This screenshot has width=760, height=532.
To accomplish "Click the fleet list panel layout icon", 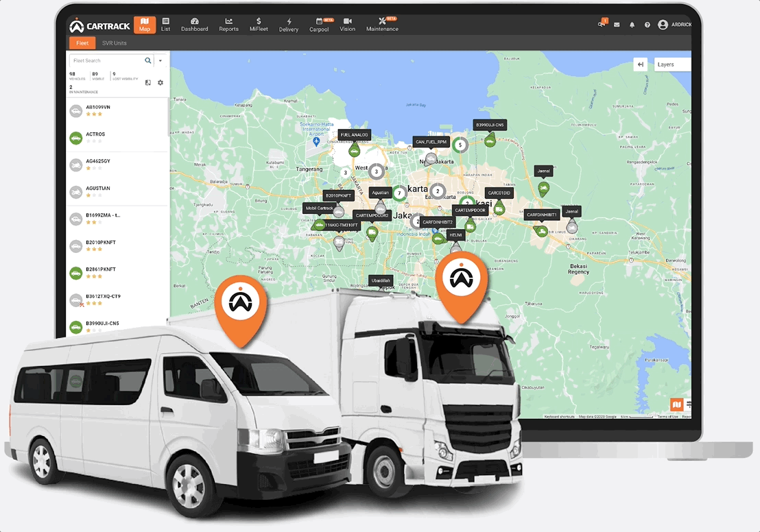I will pyautogui.click(x=148, y=83).
